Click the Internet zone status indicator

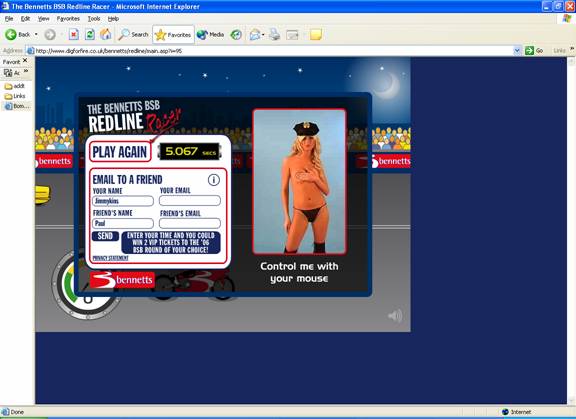tap(516, 412)
